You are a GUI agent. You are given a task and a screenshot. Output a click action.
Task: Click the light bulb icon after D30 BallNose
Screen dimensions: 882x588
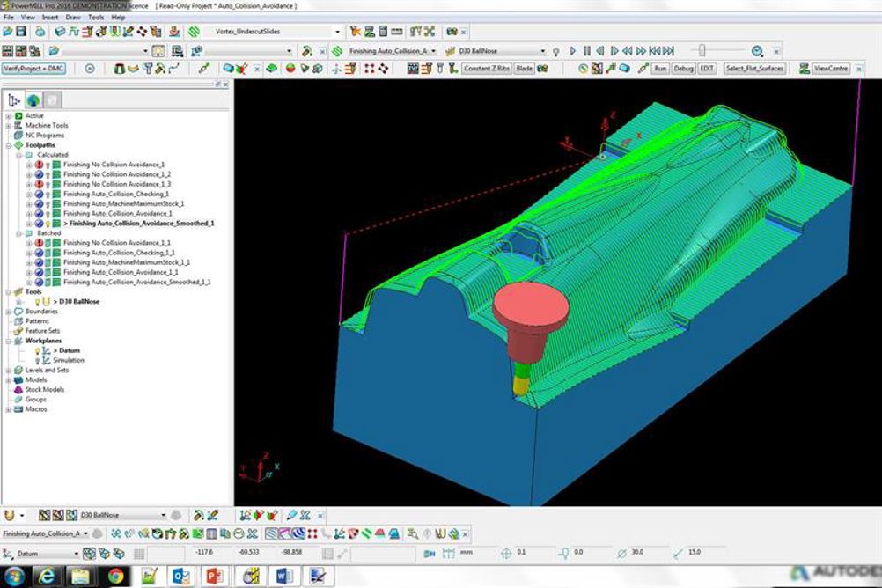click(x=555, y=51)
